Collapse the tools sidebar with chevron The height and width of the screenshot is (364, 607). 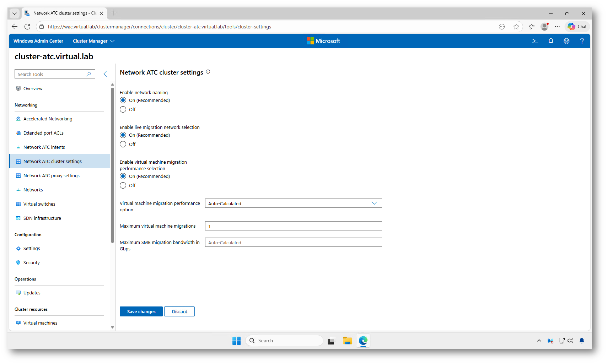[x=105, y=74]
